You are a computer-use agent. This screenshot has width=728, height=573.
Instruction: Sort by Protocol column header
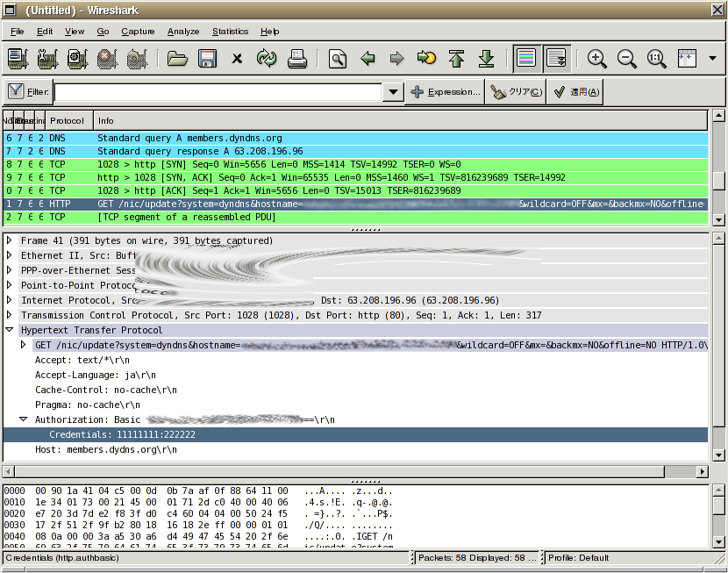[x=69, y=121]
